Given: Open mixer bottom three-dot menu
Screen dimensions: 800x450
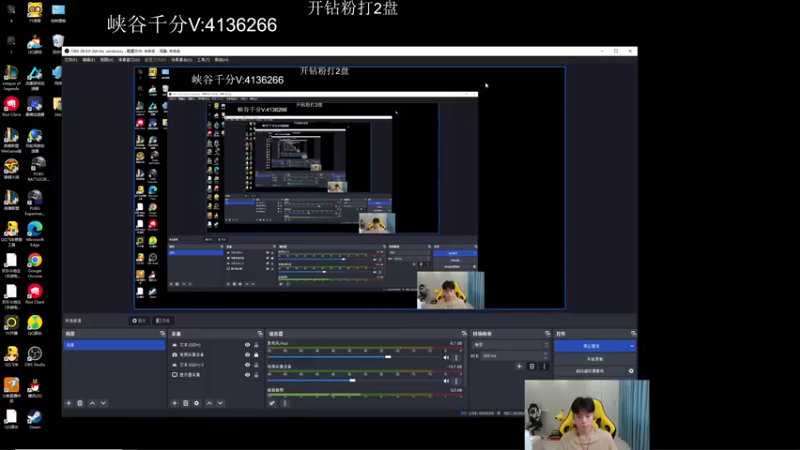Looking at the screenshot, I should [285, 403].
